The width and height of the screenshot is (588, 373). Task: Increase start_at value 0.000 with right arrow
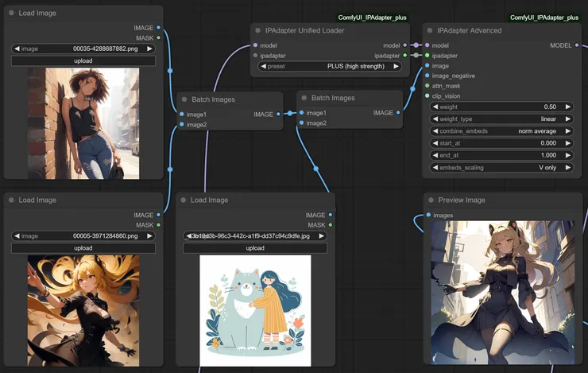(x=568, y=143)
